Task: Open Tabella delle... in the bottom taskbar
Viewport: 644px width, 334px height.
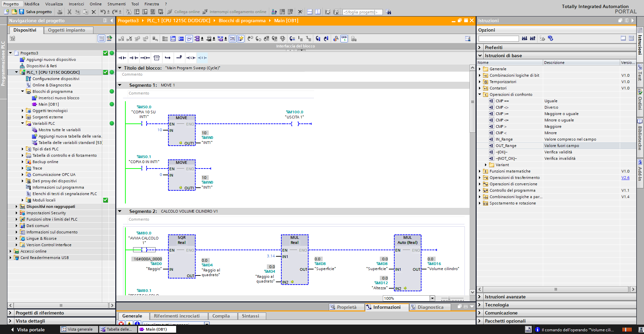Action: point(118,329)
